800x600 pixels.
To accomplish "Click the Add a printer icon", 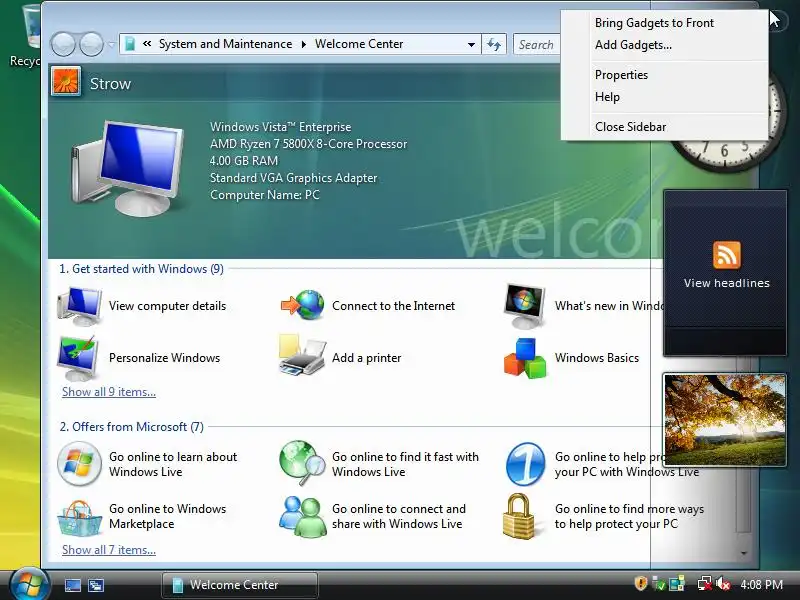I will (302, 355).
